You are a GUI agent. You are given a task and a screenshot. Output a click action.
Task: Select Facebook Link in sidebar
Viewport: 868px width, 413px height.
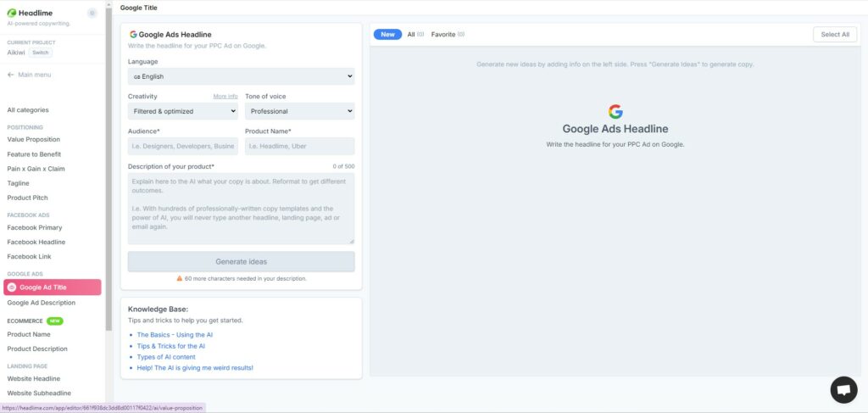[x=30, y=256]
